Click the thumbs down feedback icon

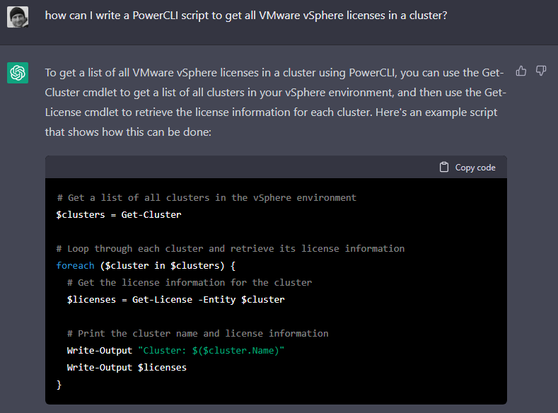coord(541,71)
